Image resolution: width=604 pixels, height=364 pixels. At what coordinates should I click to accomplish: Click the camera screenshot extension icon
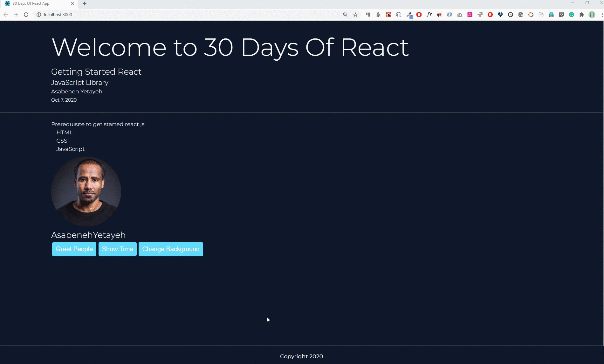click(x=460, y=15)
